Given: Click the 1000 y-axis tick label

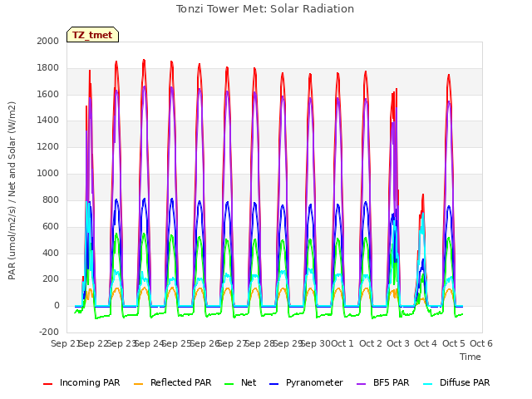Looking at the screenshot, I should tap(48, 173).
